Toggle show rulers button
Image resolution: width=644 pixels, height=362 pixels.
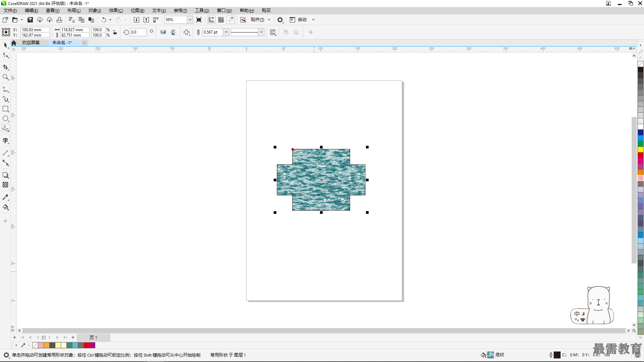pyautogui.click(x=211, y=20)
